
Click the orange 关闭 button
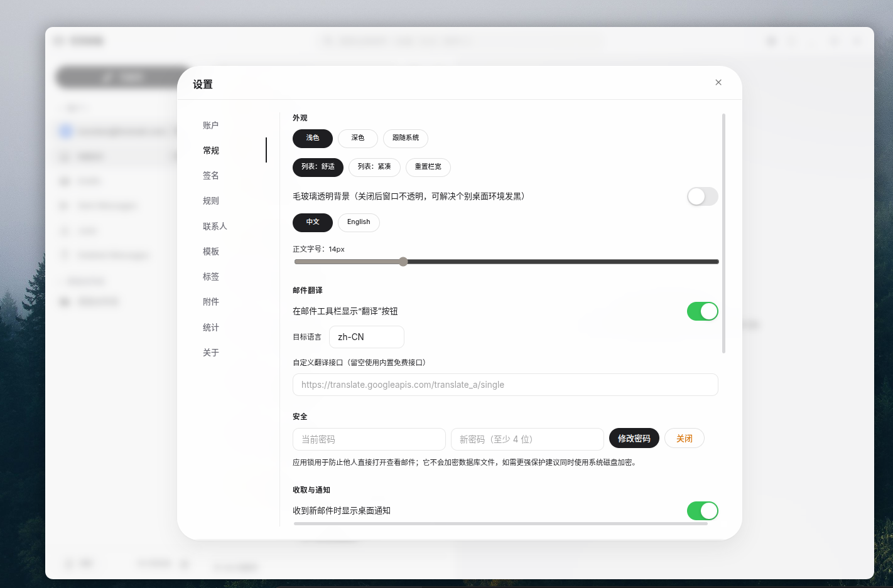685,438
